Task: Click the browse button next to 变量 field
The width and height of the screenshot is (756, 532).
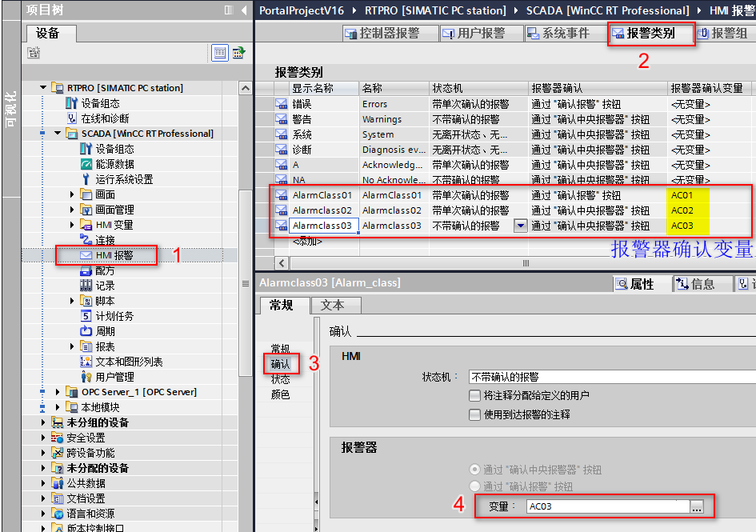Action: 697,506
